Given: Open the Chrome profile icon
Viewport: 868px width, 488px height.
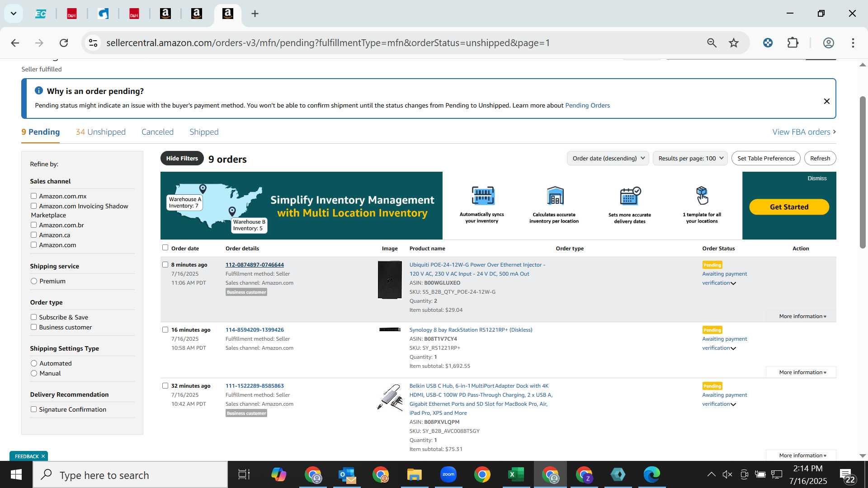Looking at the screenshot, I should coord(828,43).
